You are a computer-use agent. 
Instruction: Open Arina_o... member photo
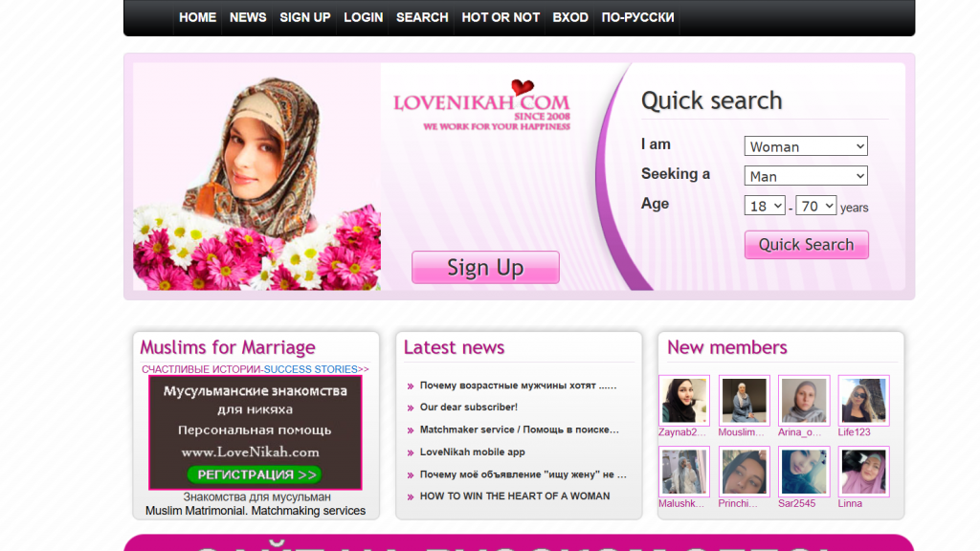click(x=804, y=401)
